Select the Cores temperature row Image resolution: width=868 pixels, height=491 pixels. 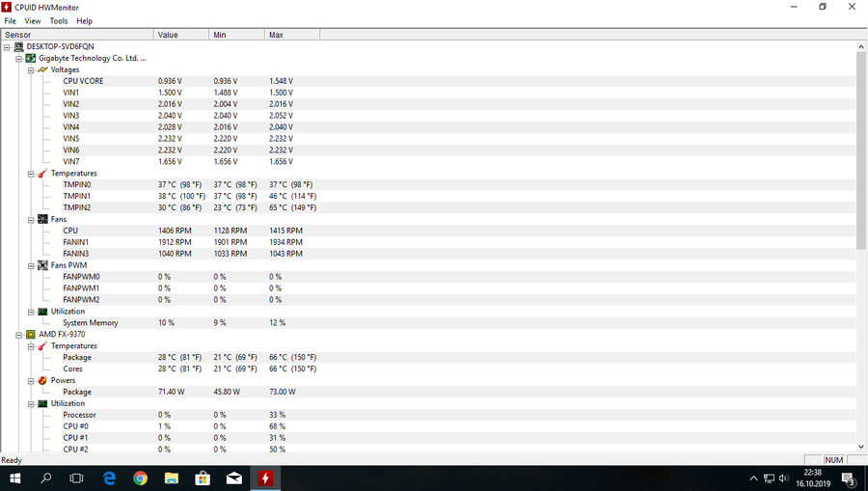428,368
